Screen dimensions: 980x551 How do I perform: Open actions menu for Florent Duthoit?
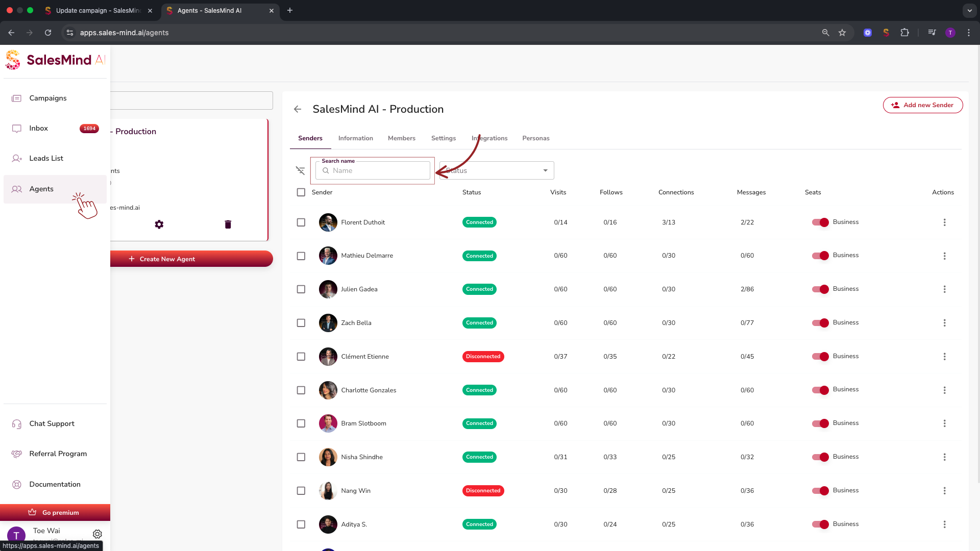point(944,222)
